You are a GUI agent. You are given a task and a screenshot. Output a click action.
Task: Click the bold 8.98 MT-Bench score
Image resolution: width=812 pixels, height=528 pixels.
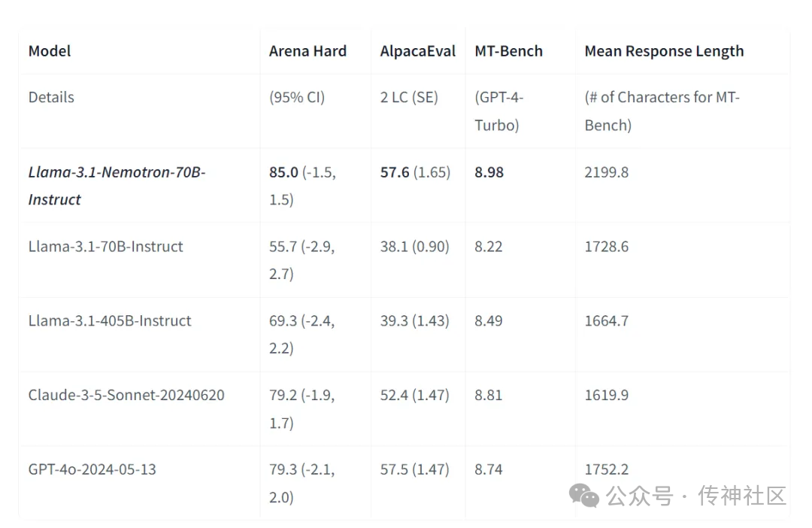[x=489, y=172]
